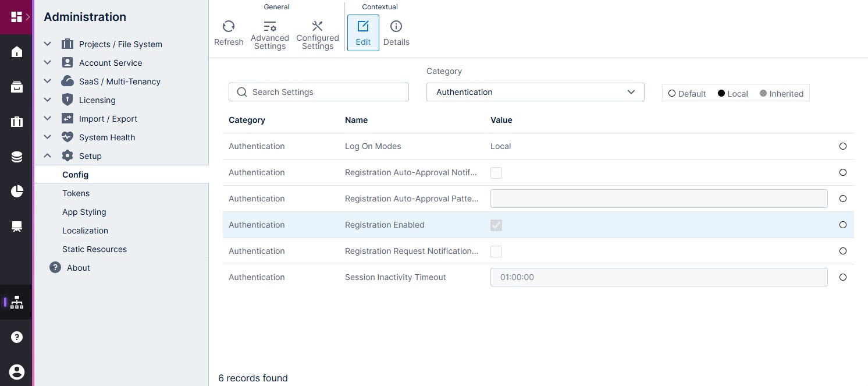Expand the System Health section
The image size is (868, 386).
47,137
